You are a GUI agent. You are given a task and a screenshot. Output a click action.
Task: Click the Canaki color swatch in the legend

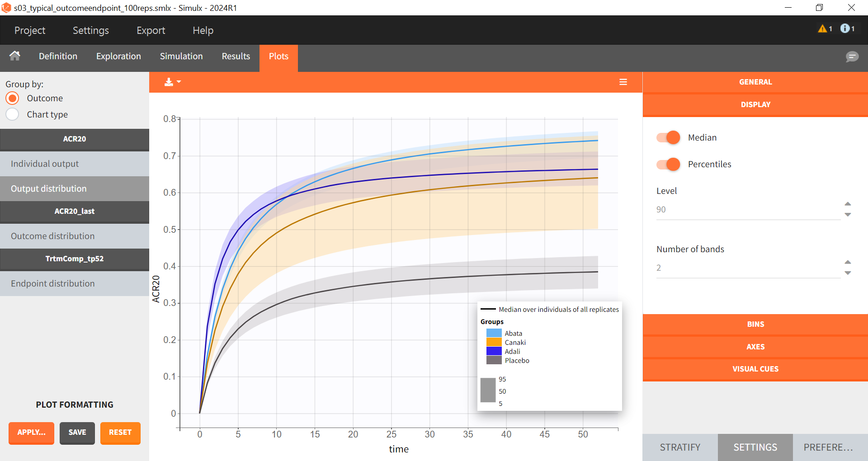494,342
